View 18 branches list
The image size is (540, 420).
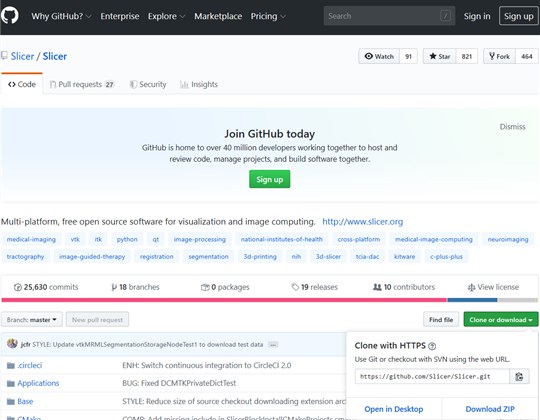point(135,287)
